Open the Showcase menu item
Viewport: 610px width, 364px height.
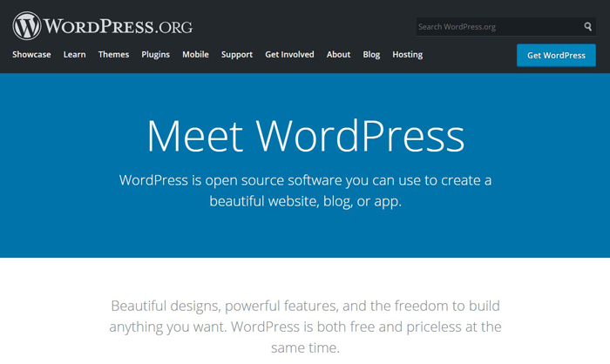click(31, 55)
